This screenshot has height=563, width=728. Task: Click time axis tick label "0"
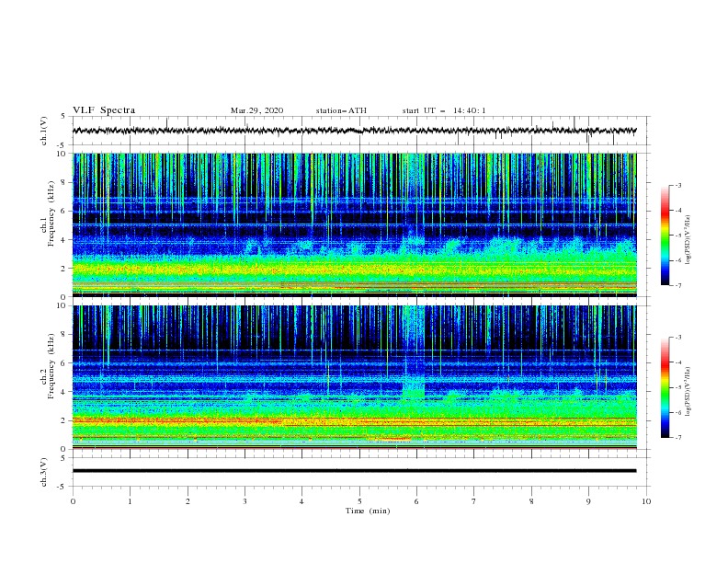point(73,501)
